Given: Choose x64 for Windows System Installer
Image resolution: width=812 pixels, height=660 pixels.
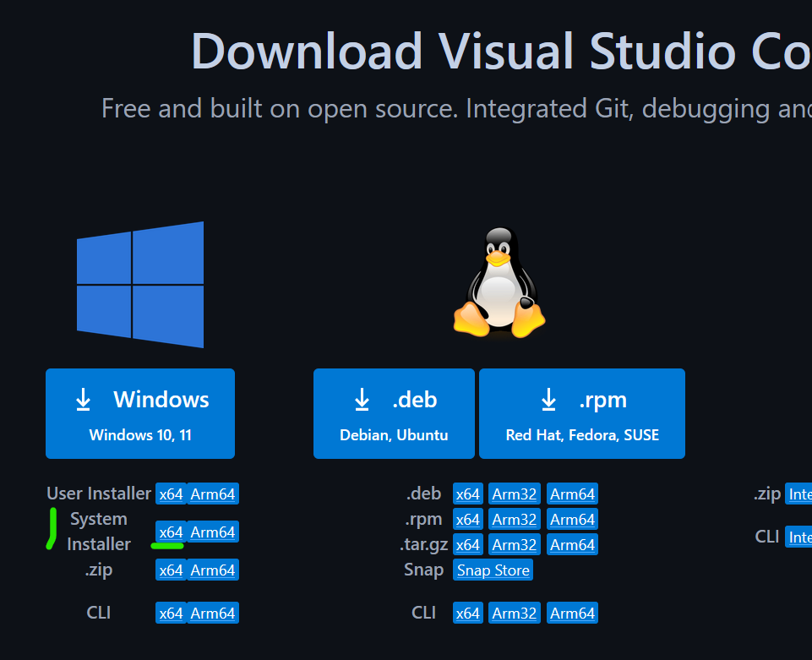Looking at the screenshot, I should tap(171, 532).
